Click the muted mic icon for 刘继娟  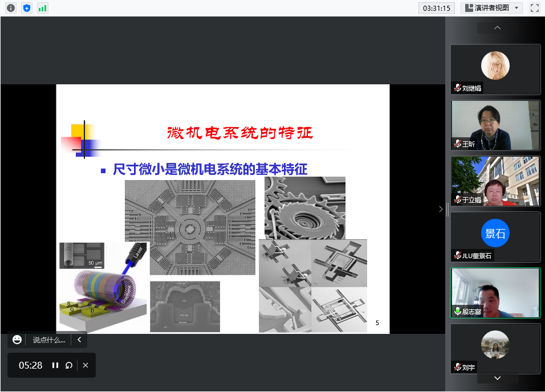pos(457,88)
